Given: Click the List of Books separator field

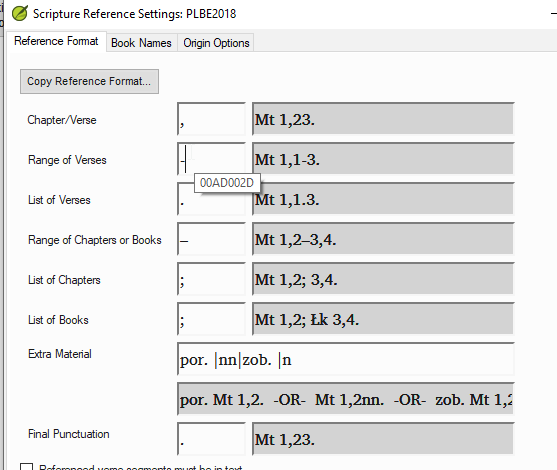Looking at the screenshot, I should (211, 319).
